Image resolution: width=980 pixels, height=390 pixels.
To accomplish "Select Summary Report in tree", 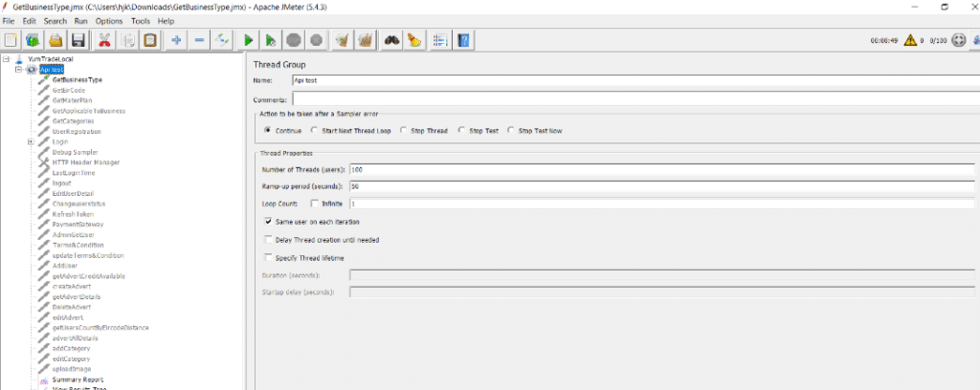I will click(78, 379).
